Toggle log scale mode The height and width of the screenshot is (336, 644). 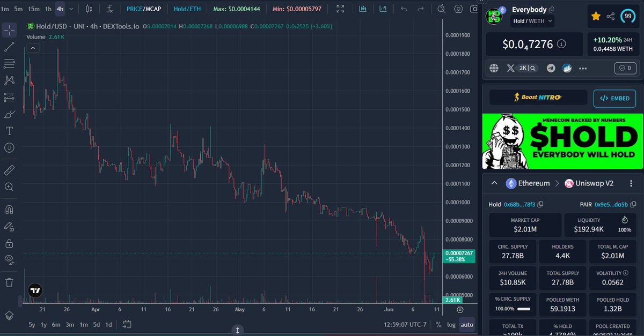click(451, 324)
